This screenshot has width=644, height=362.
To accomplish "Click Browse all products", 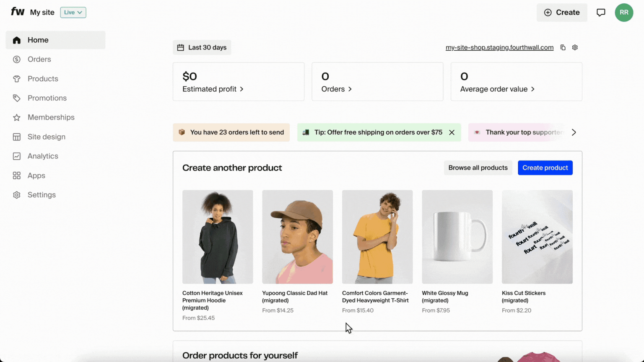I will coord(478,168).
